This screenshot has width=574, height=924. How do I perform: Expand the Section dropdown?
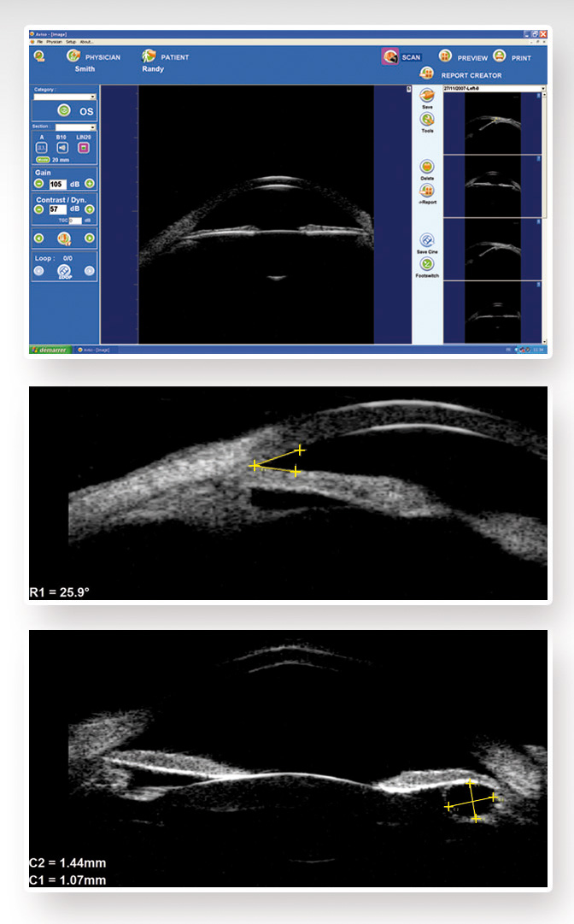[92, 127]
